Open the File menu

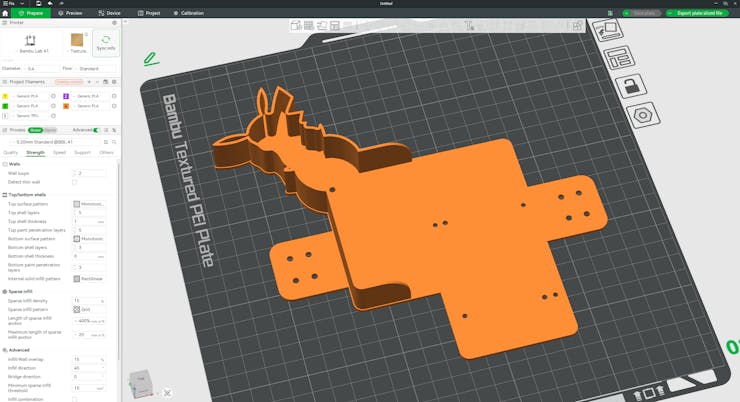click(9, 3)
